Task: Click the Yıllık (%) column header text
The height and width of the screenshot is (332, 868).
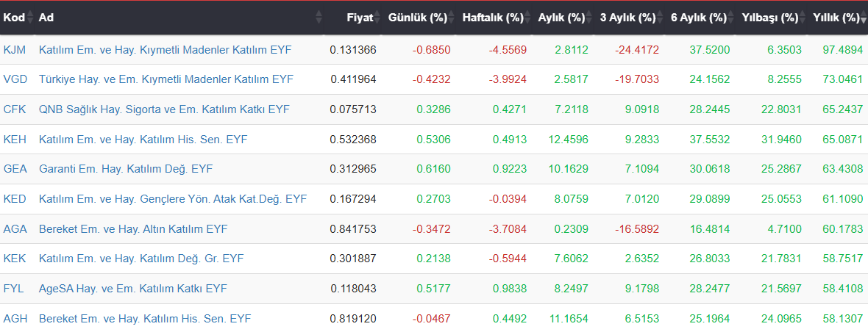Action: click(836, 18)
